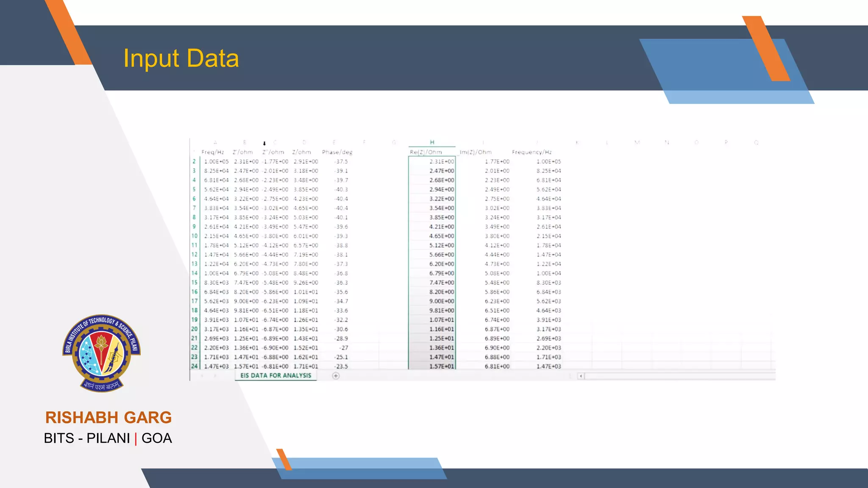Click Phase/deg cell -27 in row 22
The width and height of the screenshot is (868, 488).
coord(344,348)
